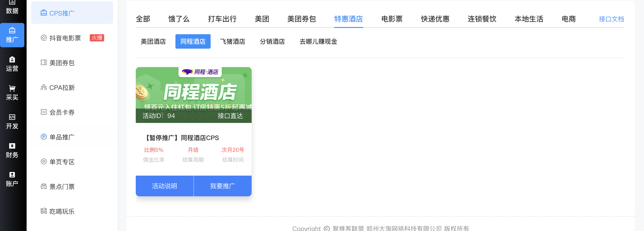Select CPA拉新 in the side menu

point(62,87)
